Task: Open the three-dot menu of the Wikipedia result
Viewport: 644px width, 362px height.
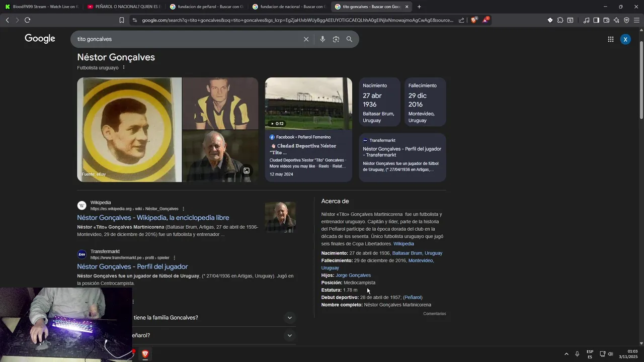Action: [183, 209]
